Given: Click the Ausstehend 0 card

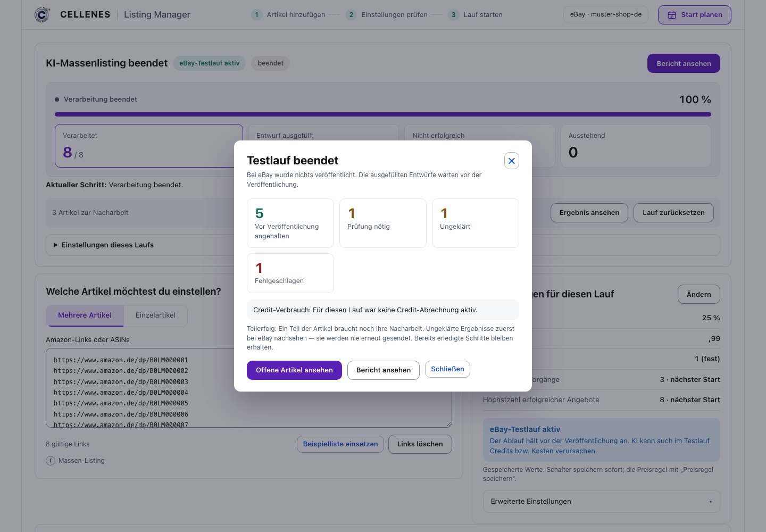Looking at the screenshot, I should point(636,146).
